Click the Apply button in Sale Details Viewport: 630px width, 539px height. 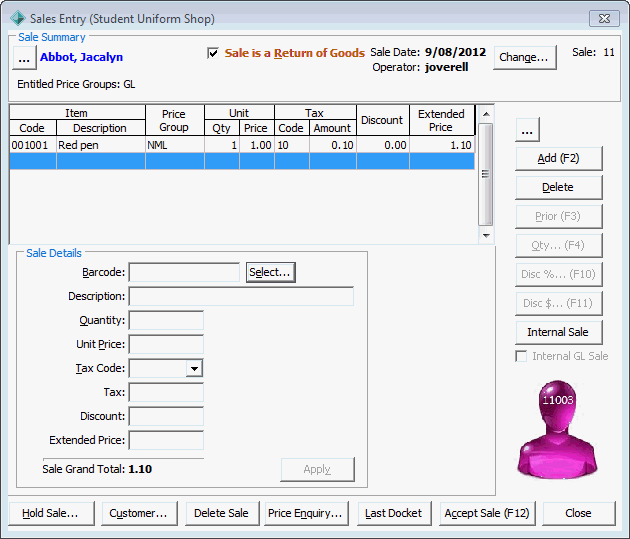click(x=317, y=469)
